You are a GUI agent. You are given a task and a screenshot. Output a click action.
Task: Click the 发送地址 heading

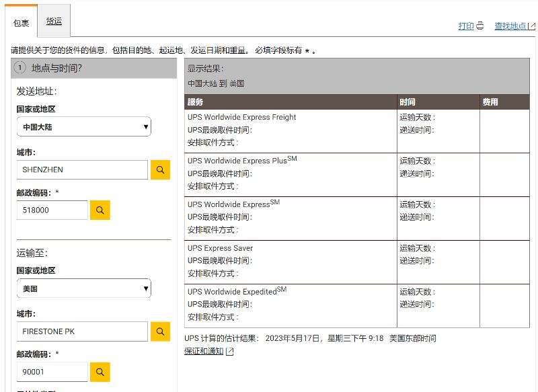(x=36, y=91)
